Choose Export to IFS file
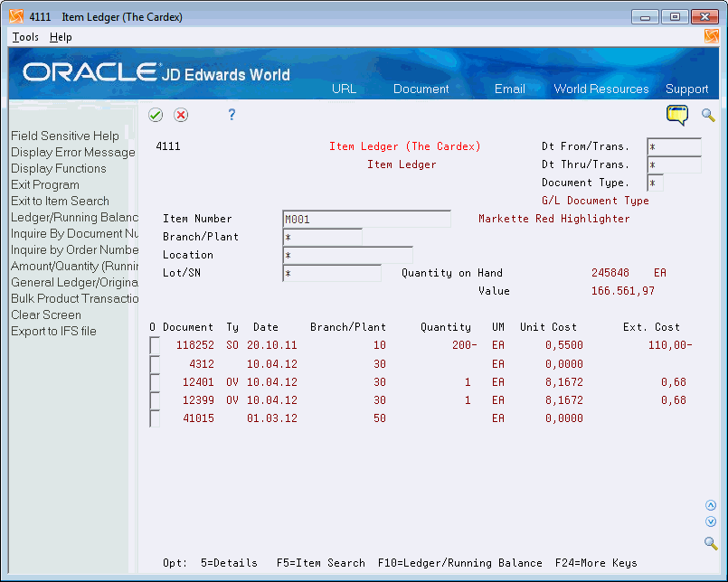 53,331
